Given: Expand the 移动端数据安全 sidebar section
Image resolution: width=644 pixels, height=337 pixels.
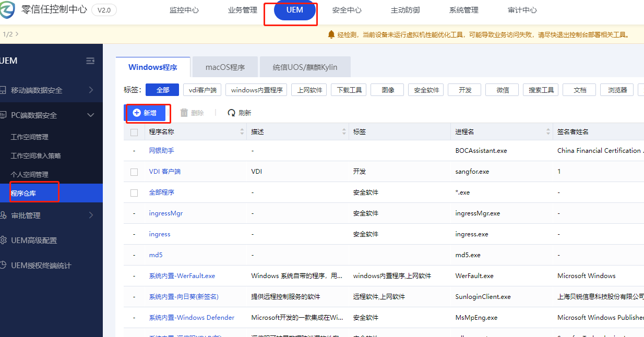Looking at the screenshot, I should (x=91, y=90).
